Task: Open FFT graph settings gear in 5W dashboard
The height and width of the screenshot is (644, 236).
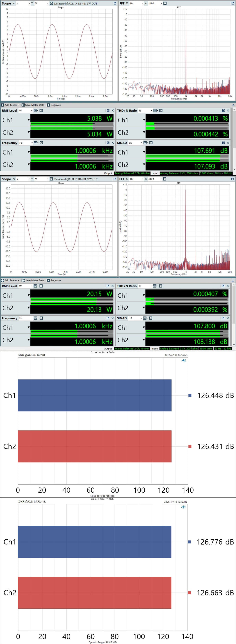Action: point(165,4)
